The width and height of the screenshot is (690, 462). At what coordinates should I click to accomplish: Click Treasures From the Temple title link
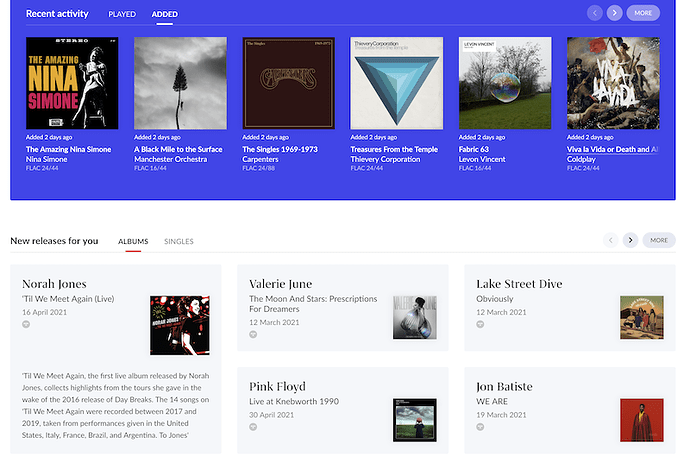coord(394,149)
